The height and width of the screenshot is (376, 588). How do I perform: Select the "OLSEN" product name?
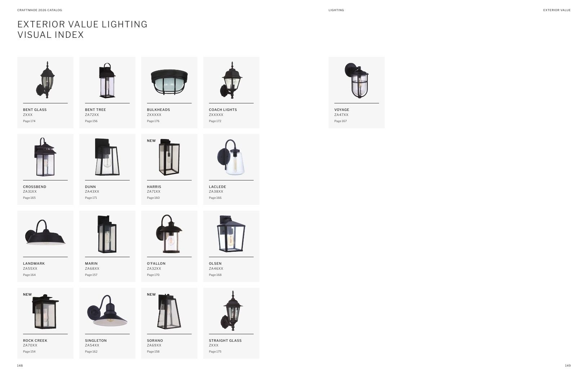tap(215, 264)
